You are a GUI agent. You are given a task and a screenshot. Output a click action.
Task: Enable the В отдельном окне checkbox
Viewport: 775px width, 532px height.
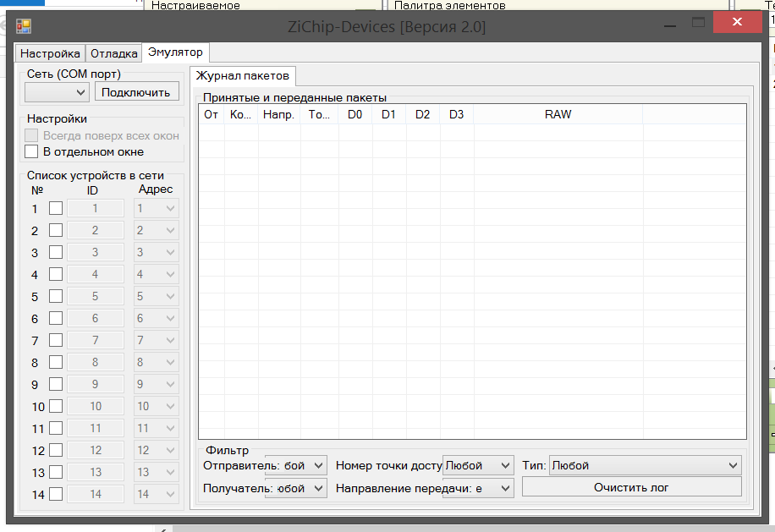32,152
